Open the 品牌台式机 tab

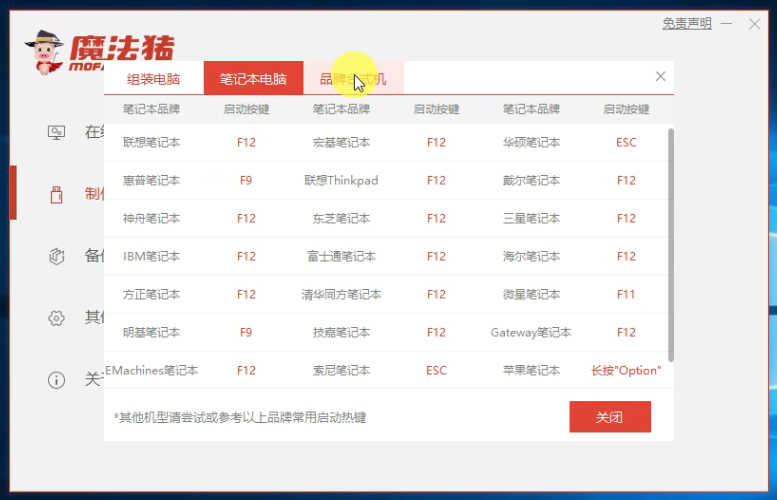click(x=353, y=79)
